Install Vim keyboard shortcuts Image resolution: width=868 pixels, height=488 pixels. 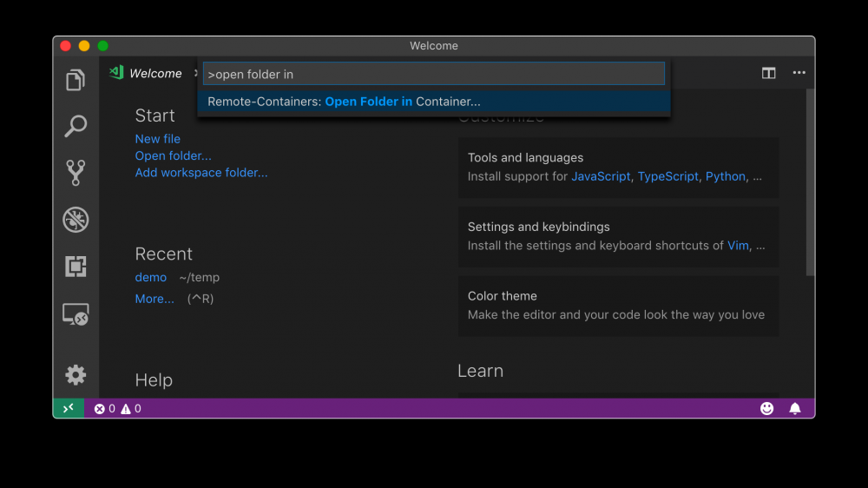[x=738, y=246]
